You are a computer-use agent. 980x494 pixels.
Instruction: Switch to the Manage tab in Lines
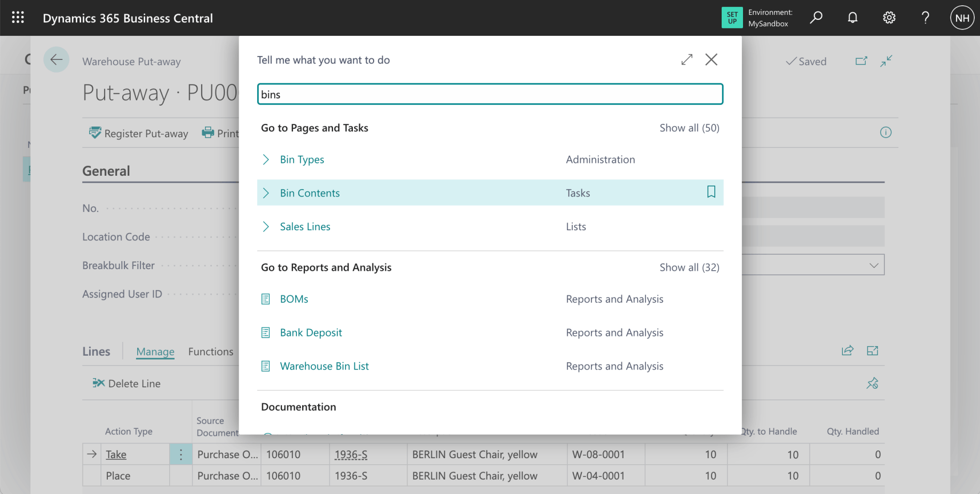155,351
